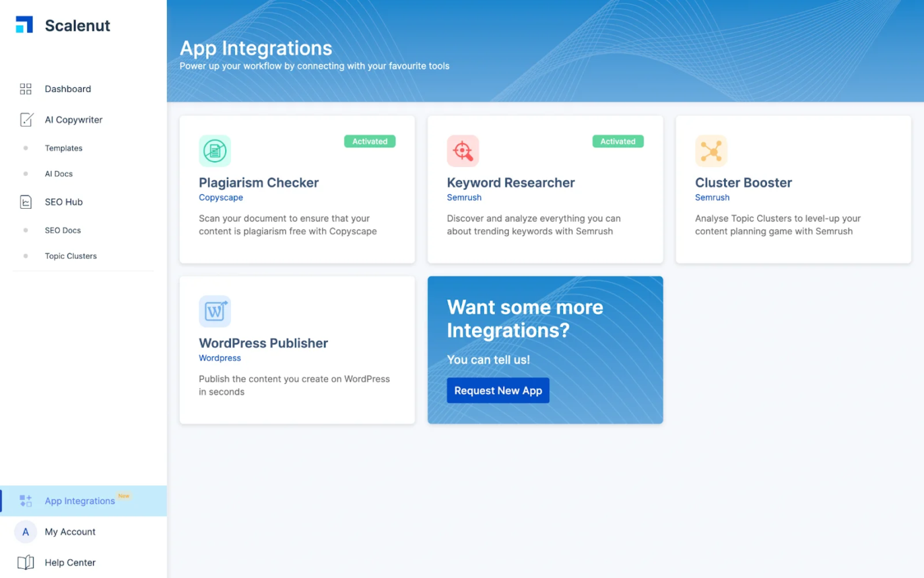Image resolution: width=924 pixels, height=578 pixels.
Task: Click the Cluster Booster network icon
Action: 711,151
